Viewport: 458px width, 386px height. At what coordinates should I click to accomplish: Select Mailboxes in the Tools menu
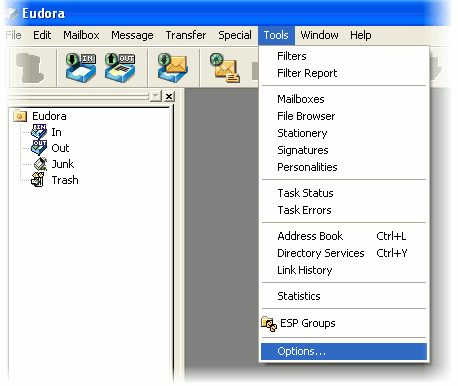click(344, 99)
